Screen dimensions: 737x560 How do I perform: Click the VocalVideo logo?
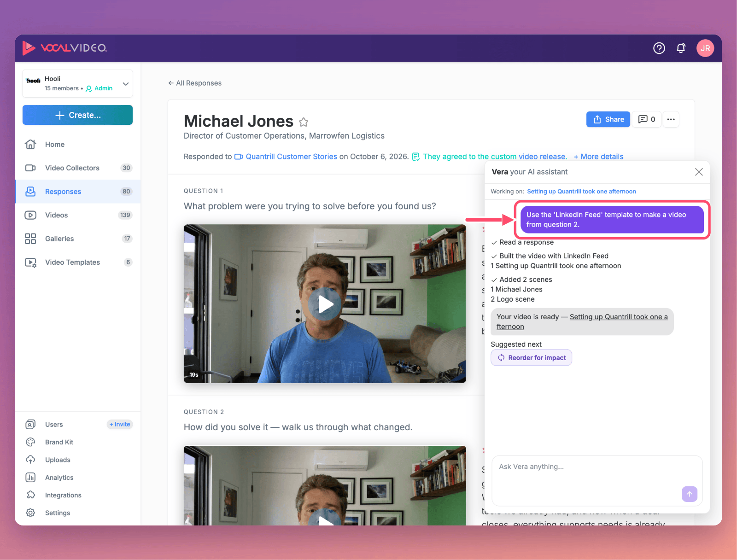[x=64, y=48]
